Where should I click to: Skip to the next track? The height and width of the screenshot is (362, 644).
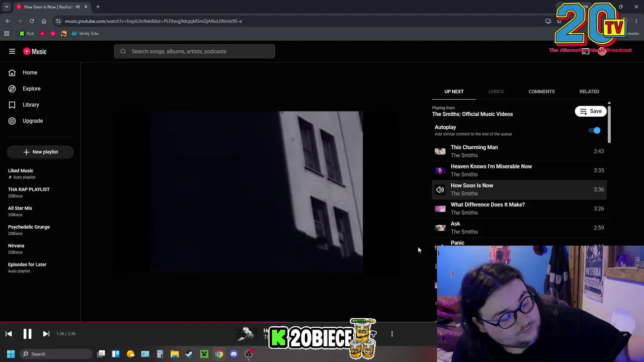(x=46, y=334)
